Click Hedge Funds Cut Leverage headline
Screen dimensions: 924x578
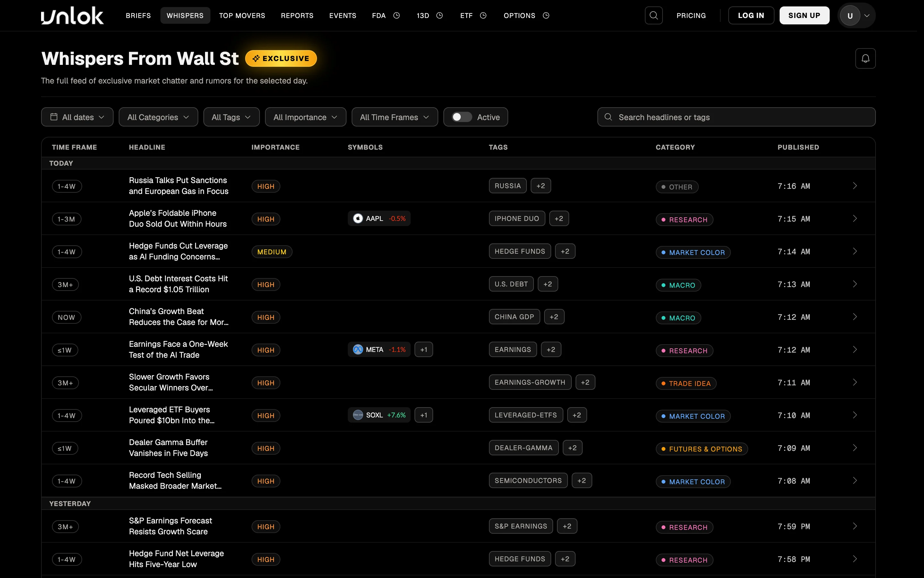click(x=178, y=251)
